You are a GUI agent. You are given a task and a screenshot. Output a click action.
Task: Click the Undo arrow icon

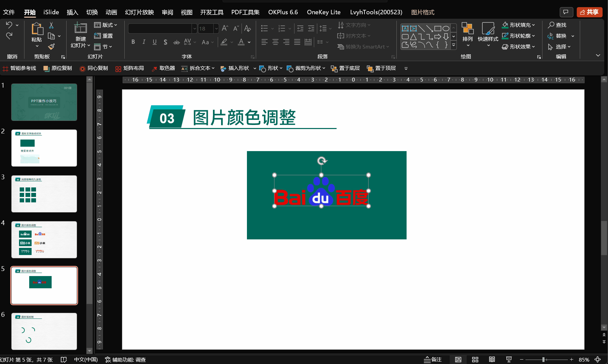(9, 25)
